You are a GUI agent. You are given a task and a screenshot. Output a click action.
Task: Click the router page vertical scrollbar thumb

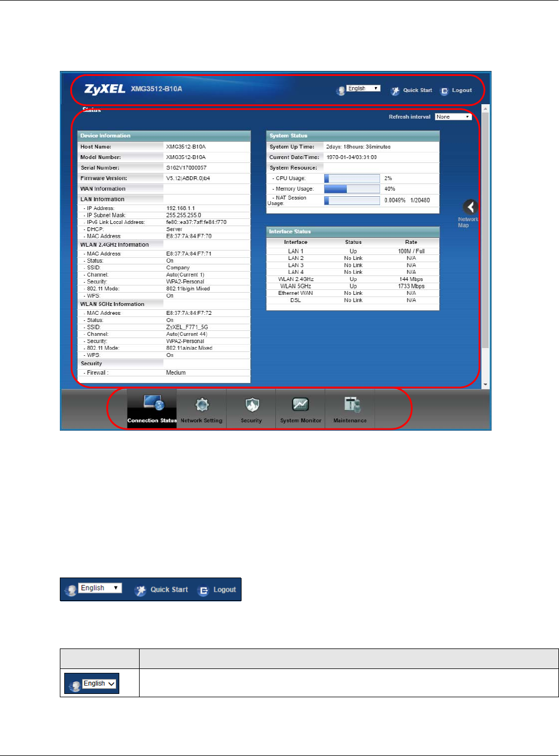pos(485,231)
